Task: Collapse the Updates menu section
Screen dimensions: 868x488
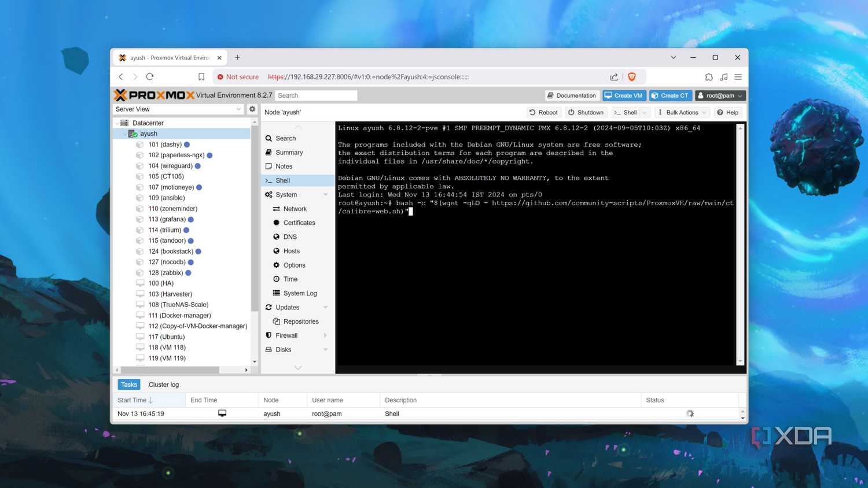Action: click(325, 308)
